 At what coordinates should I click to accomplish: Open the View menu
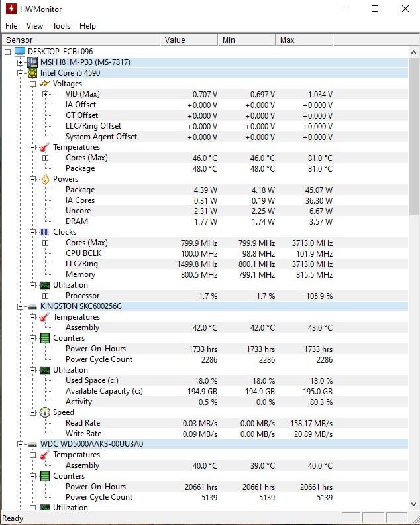click(x=34, y=26)
